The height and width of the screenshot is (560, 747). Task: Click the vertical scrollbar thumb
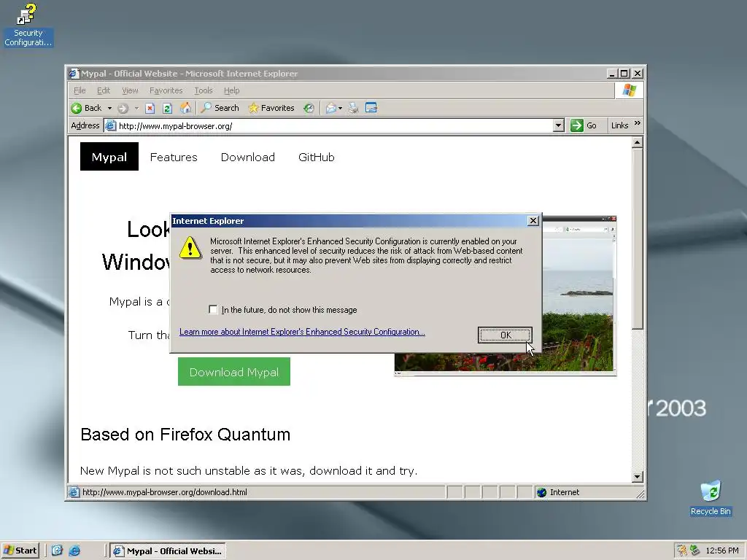coord(638,238)
